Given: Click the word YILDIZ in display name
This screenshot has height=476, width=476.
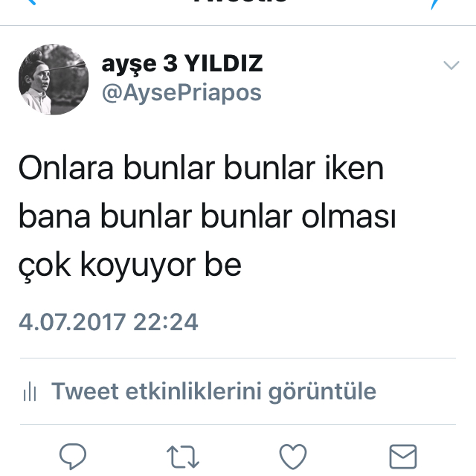Looking at the screenshot, I should tap(224, 63).
